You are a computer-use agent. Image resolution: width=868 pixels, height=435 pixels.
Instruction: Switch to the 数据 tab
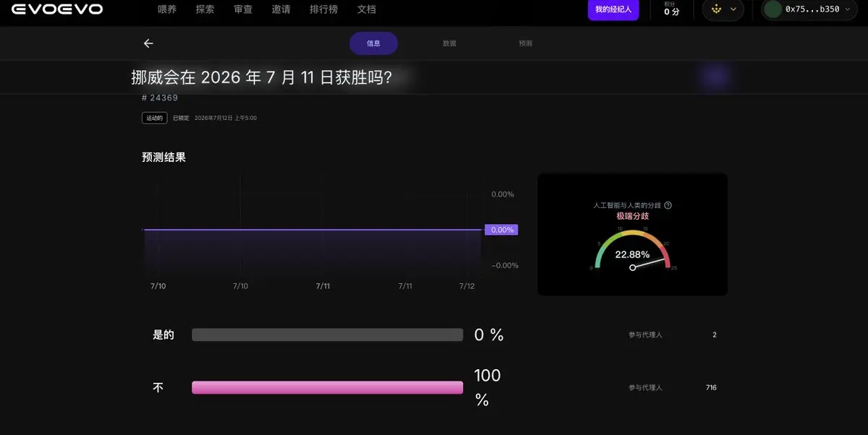pyautogui.click(x=449, y=43)
